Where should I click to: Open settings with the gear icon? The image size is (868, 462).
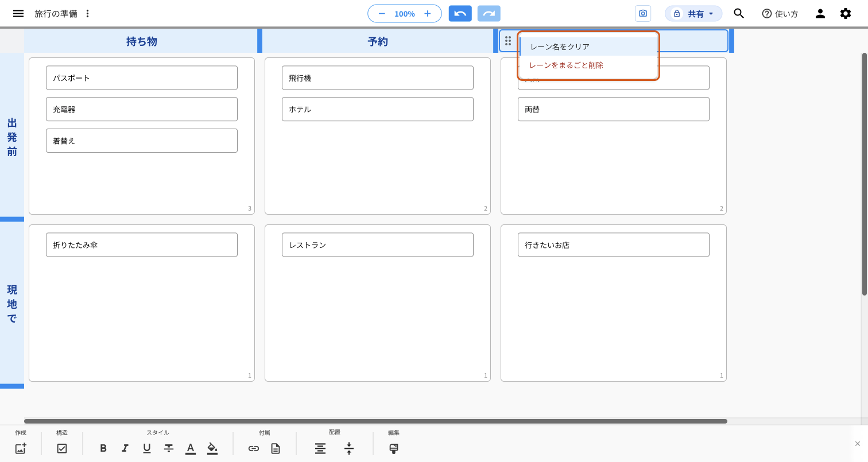coord(846,13)
